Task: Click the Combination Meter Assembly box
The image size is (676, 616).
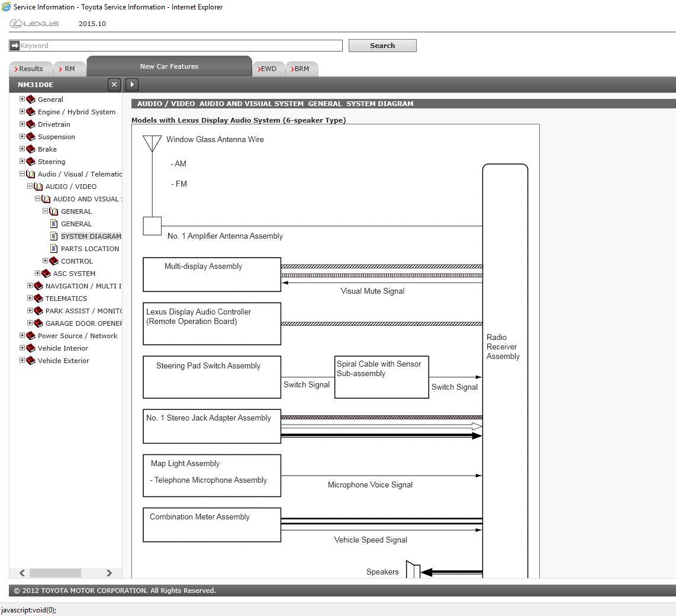Action: pyautogui.click(x=212, y=525)
